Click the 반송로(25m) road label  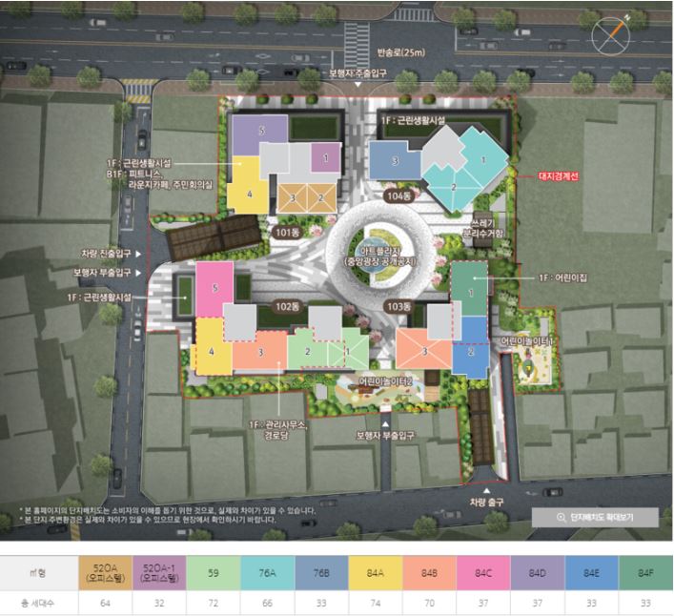pyautogui.click(x=401, y=52)
